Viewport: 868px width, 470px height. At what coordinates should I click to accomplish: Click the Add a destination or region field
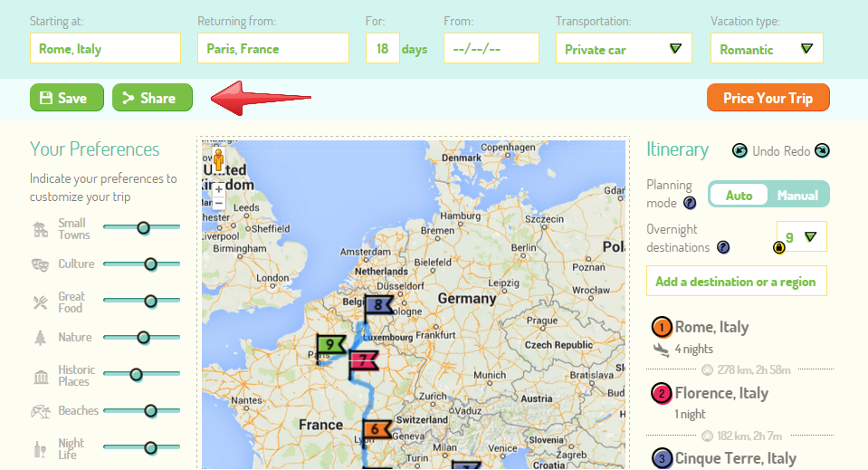click(736, 282)
